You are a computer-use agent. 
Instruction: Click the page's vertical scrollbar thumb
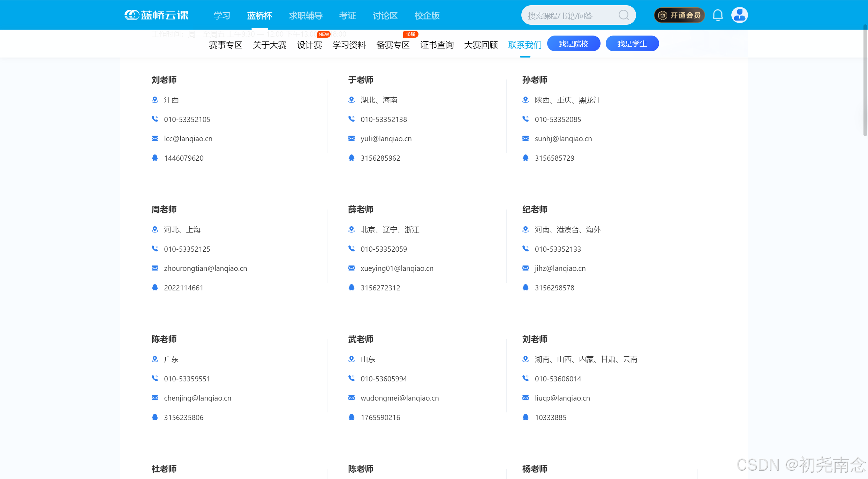(x=865, y=80)
